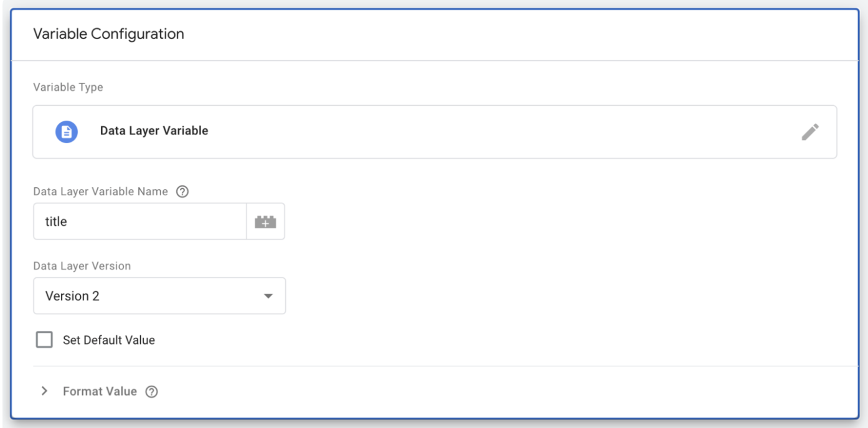Enable the Set Default Value checkbox
Screen dimensions: 868x428
(44, 340)
